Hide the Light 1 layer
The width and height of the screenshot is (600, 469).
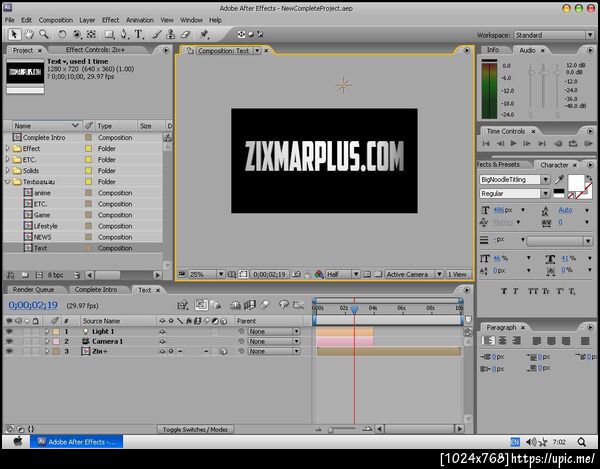[x=9, y=331]
